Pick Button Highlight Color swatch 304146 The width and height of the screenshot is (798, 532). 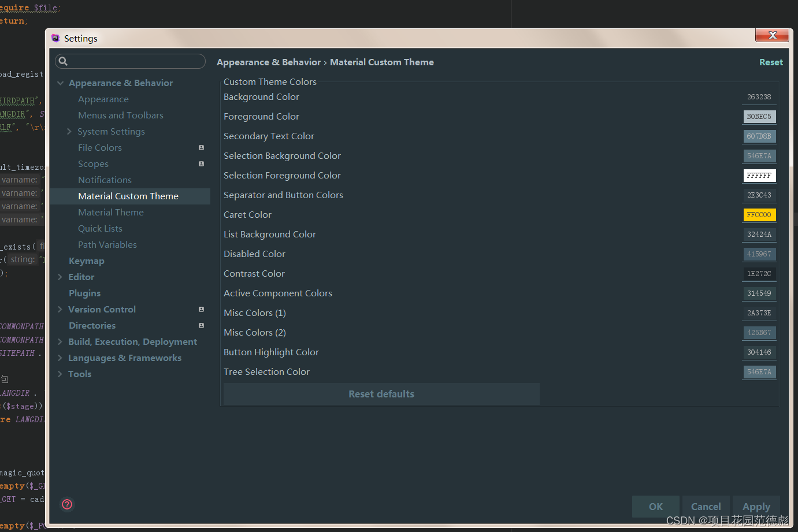pos(759,352)
